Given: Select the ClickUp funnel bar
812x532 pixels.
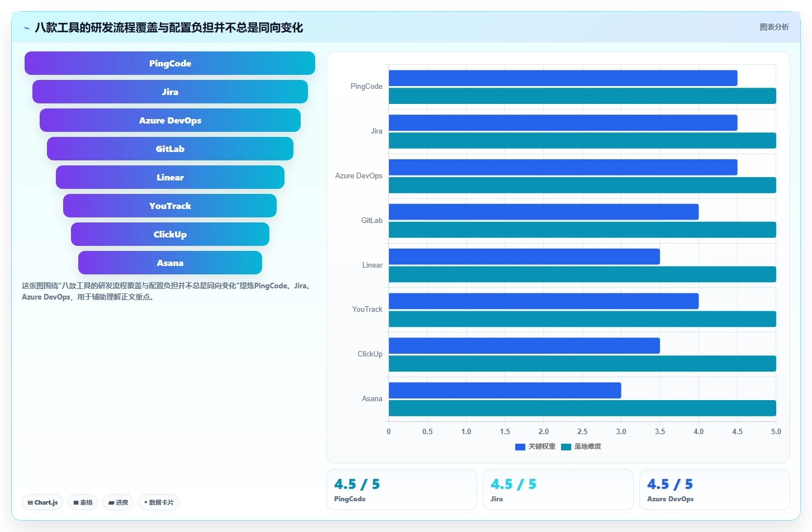Looking at the screenshot, I should point(170,234).
